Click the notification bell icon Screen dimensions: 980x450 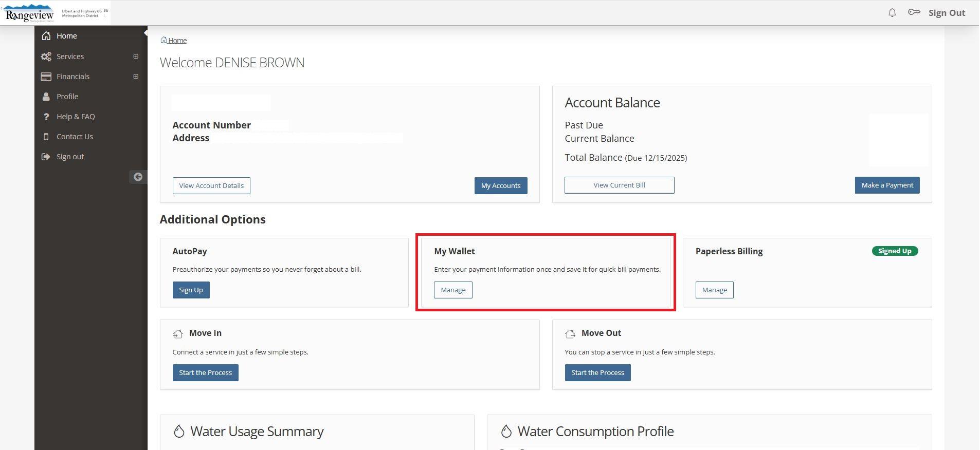(892, 13)
